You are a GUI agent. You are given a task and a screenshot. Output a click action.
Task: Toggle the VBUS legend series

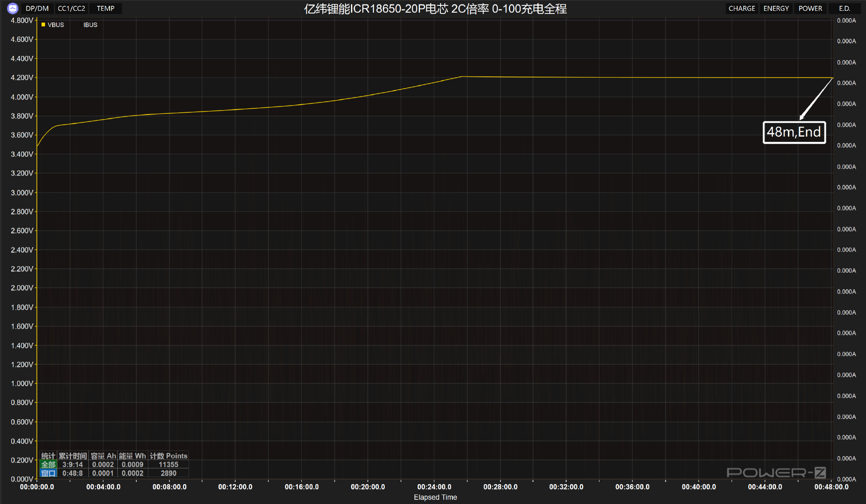pyautogui.click(x=53, y=25)
